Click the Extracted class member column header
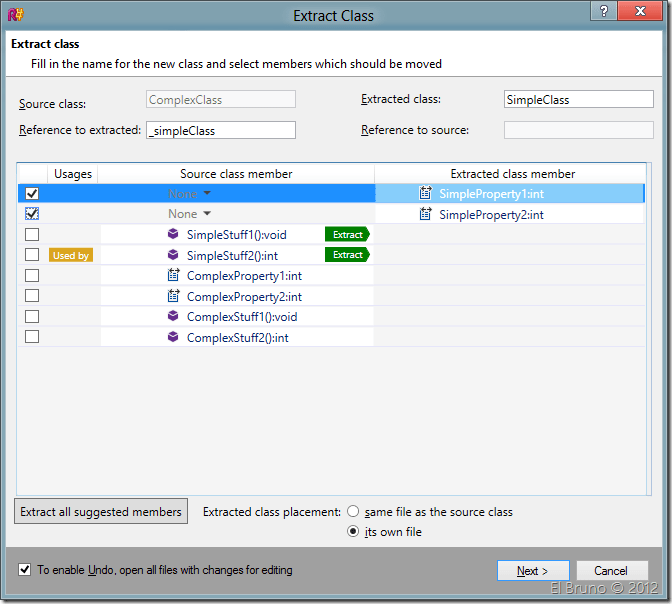Screen dimensions: 672x604 (512, 174)
